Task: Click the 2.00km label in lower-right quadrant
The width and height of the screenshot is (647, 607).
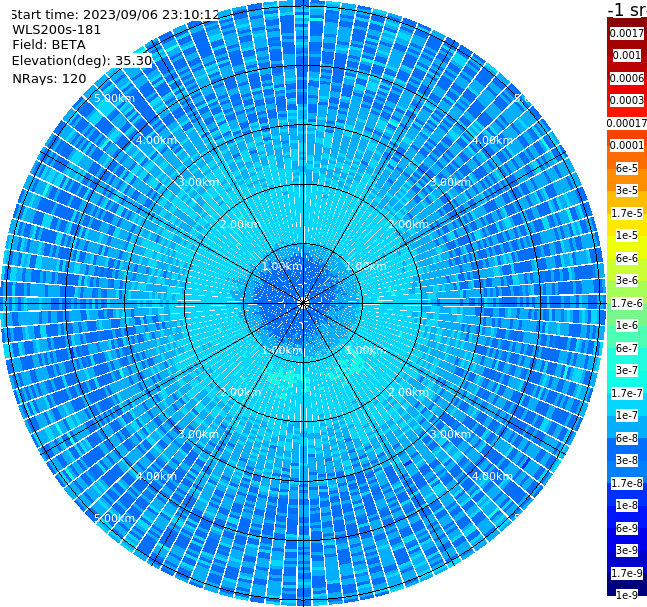Action: pyautogui.click(x=408, y=392)
